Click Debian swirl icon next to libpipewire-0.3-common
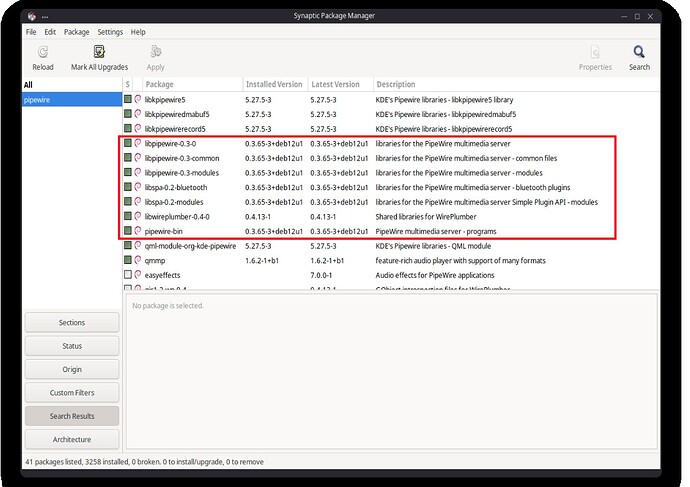Screen dimensions: 690x487 [138, 157]
